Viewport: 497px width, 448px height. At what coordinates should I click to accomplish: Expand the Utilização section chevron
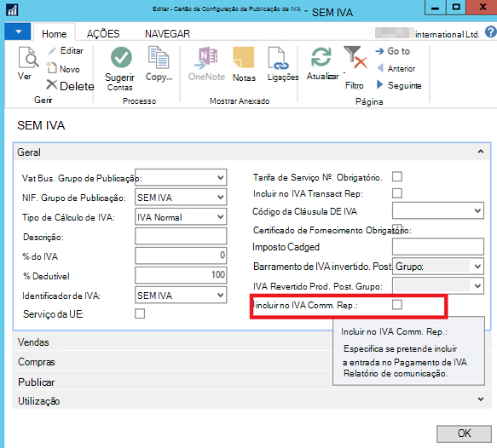pyautogui.click(x=481, y=399)
